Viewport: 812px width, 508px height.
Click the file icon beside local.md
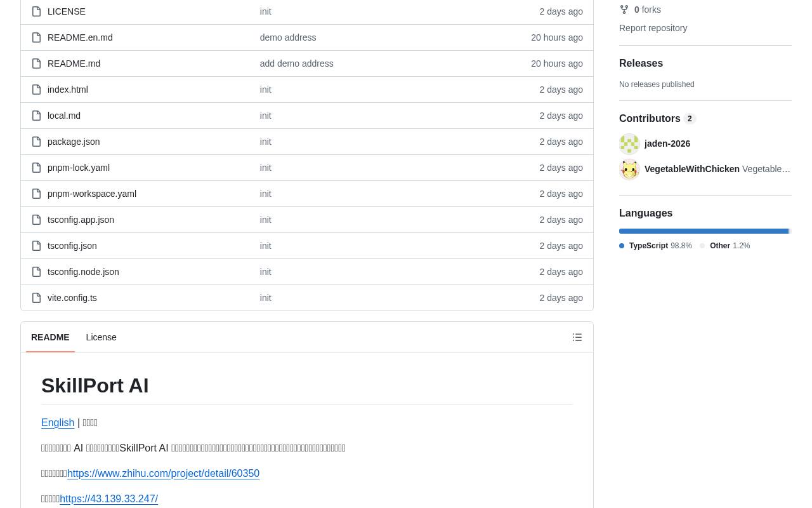(36, 116)
